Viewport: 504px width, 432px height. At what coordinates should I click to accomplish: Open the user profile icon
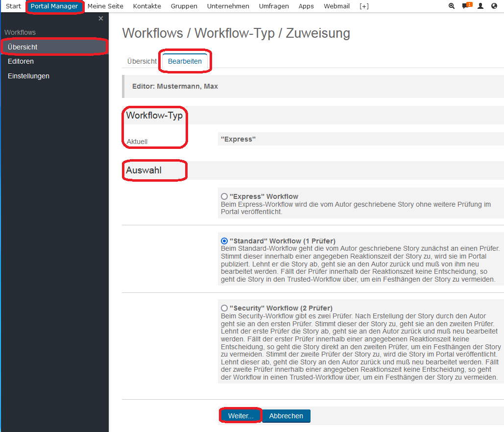480,6
